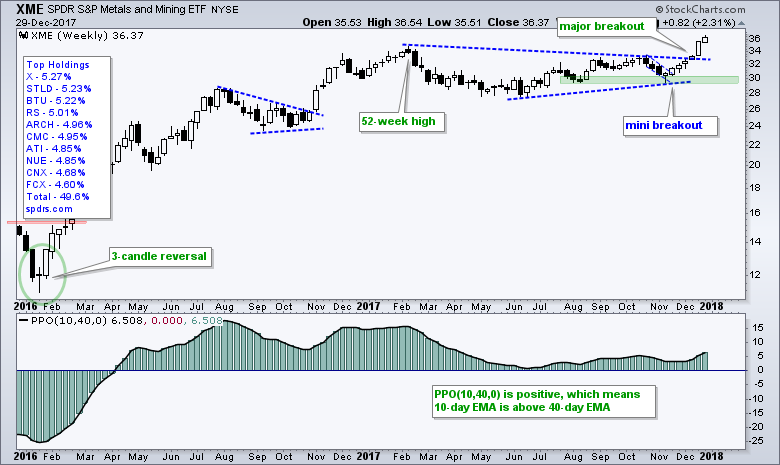Click the Close 36.37 value

tap(518, 22)
